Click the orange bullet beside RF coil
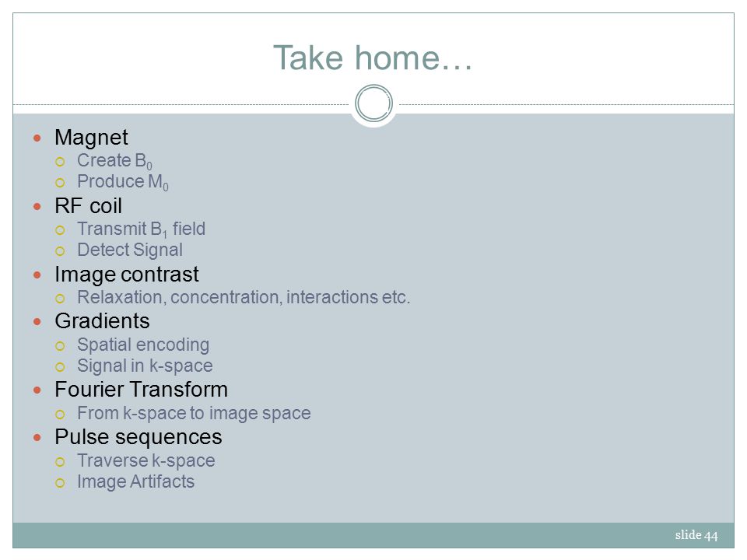This screenshot has height=560, width=747. [x=37, y=207]
